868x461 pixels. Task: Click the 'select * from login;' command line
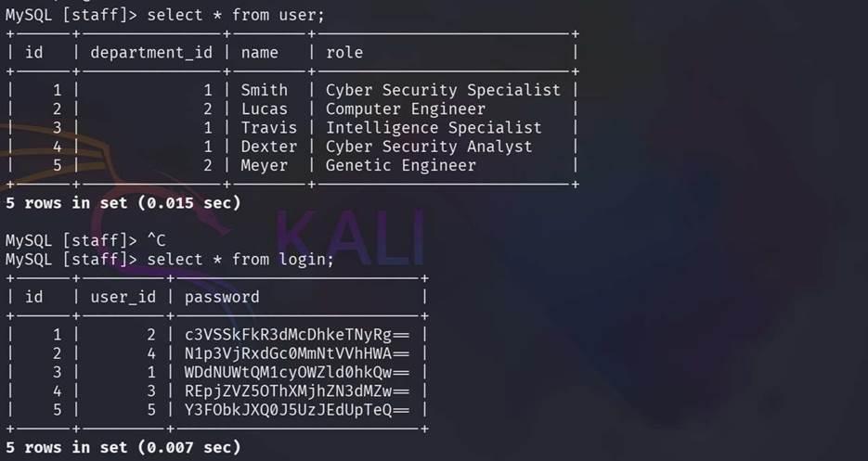[x=240, y=259]
